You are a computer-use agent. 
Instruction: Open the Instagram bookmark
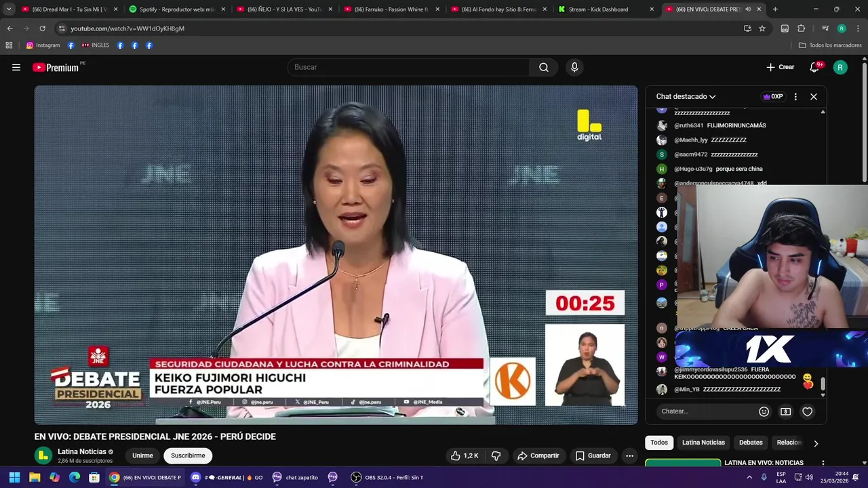click(x=43, y=45)
